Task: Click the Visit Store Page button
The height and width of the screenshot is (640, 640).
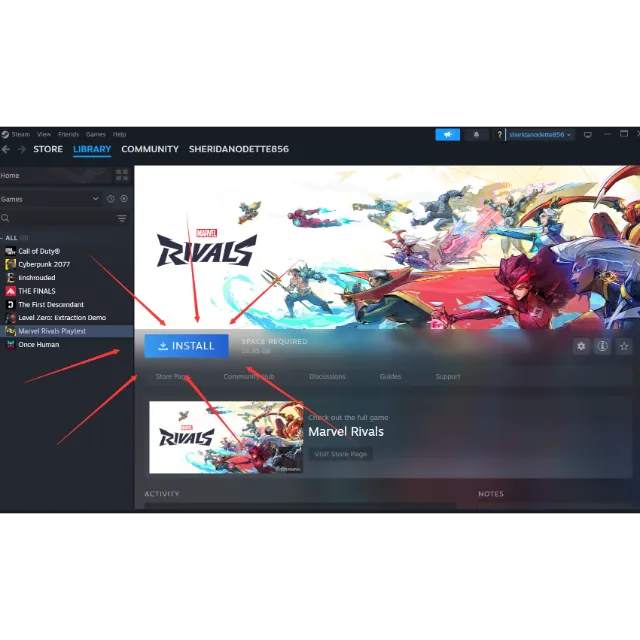Action: 340,454
